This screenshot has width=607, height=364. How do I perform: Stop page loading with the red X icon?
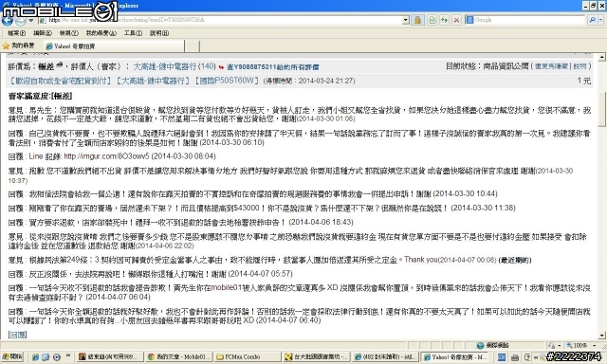click(x=457, y=20)
